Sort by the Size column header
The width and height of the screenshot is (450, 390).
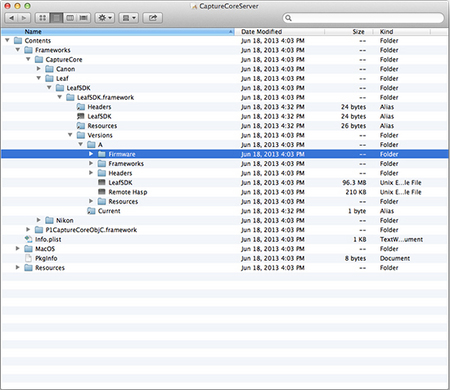(x=348, y=32)
